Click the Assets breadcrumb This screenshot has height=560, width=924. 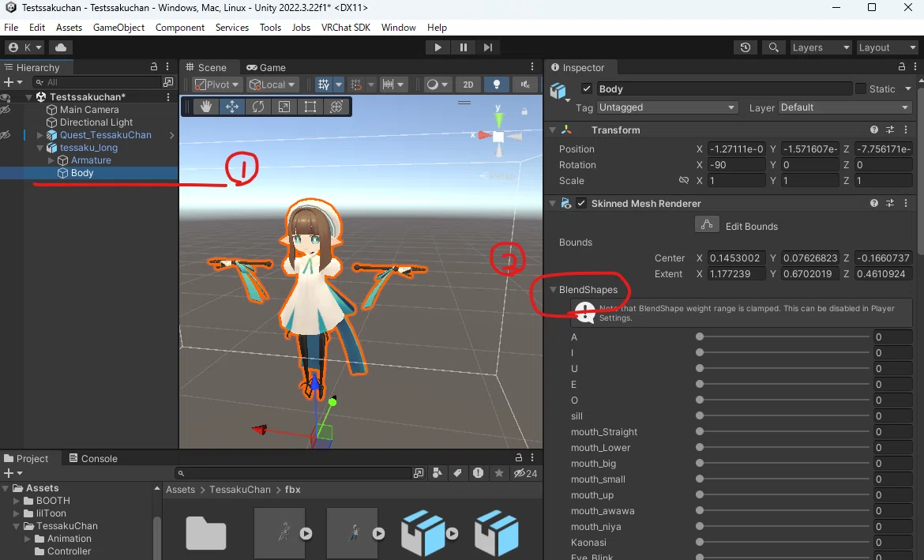click(180, 489)
